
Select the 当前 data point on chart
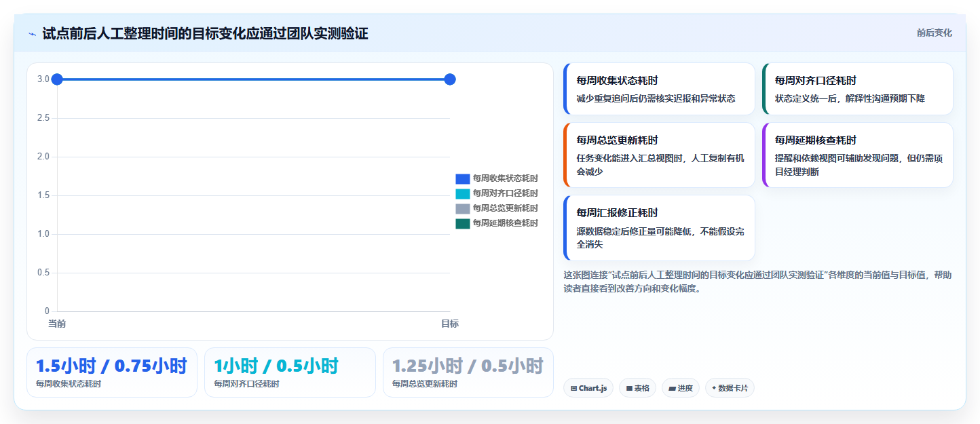pyautogui.click(x=57, y=79)
